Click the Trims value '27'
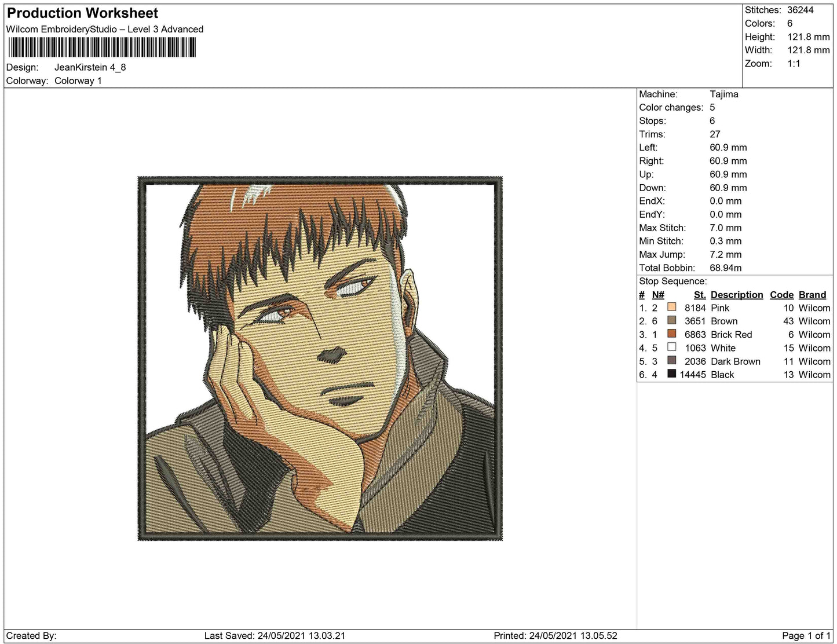 (x=715, y=134)
